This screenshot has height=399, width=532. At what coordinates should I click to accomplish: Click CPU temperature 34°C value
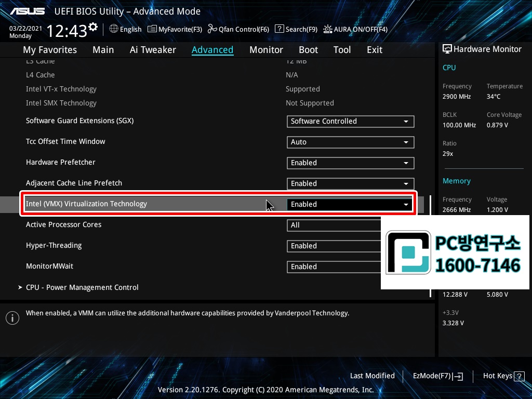pyautogui.click(x=494, y=97)
